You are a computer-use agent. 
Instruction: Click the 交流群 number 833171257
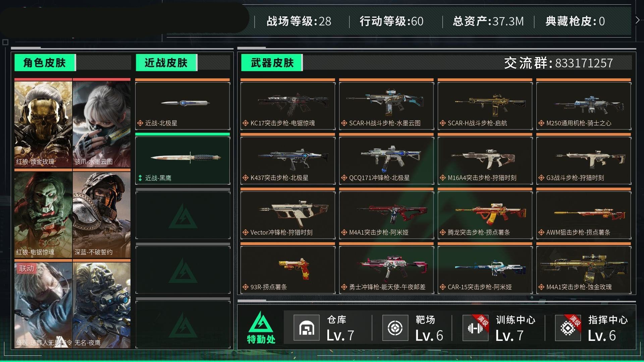pos(584,63)
